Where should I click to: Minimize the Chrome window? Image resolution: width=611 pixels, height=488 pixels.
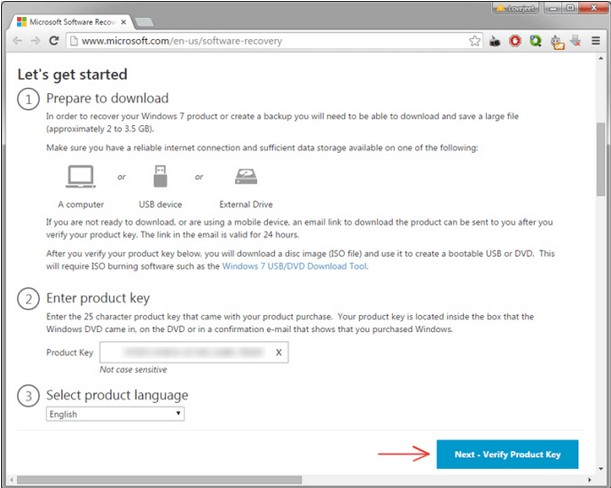(552, 8)
